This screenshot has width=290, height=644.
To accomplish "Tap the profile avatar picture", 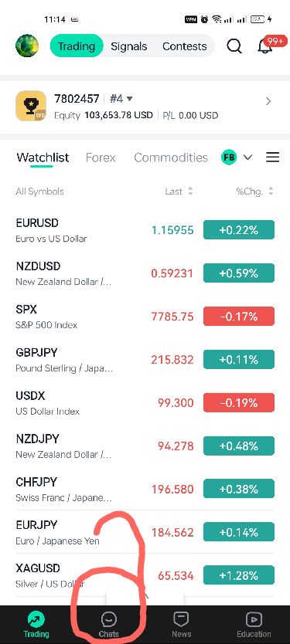I will pyautogui.click(x=27, y=46).
